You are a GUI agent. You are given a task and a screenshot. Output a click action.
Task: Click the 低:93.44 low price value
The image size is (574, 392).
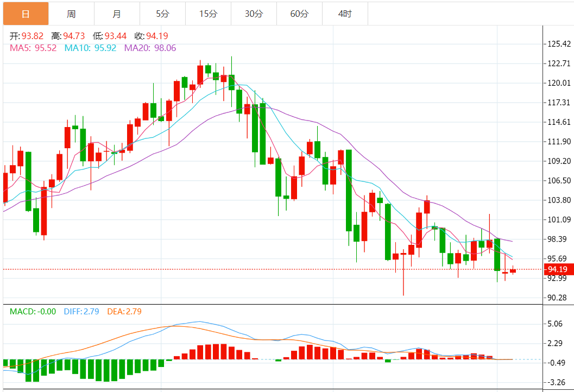tap(110, 36)
